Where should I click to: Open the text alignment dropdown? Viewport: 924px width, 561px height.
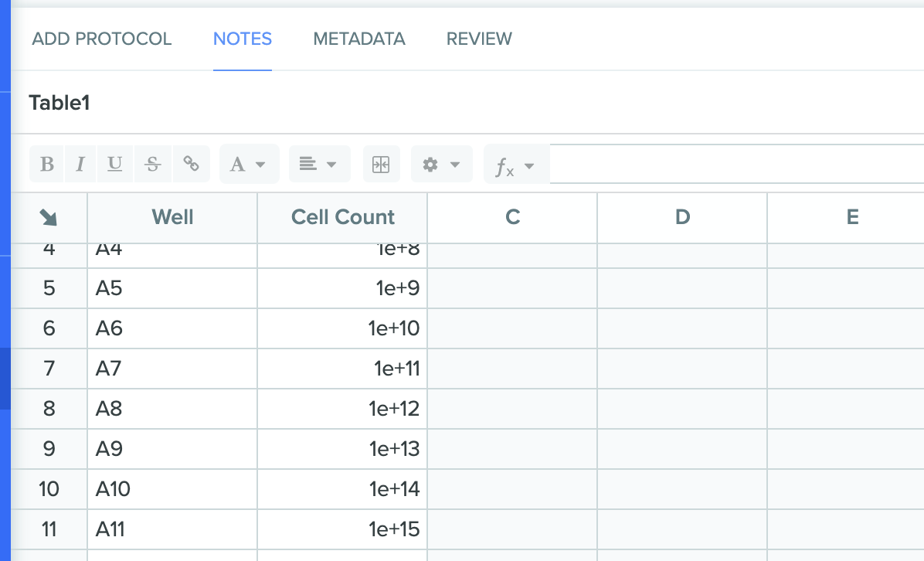click(x=319, y=164)
